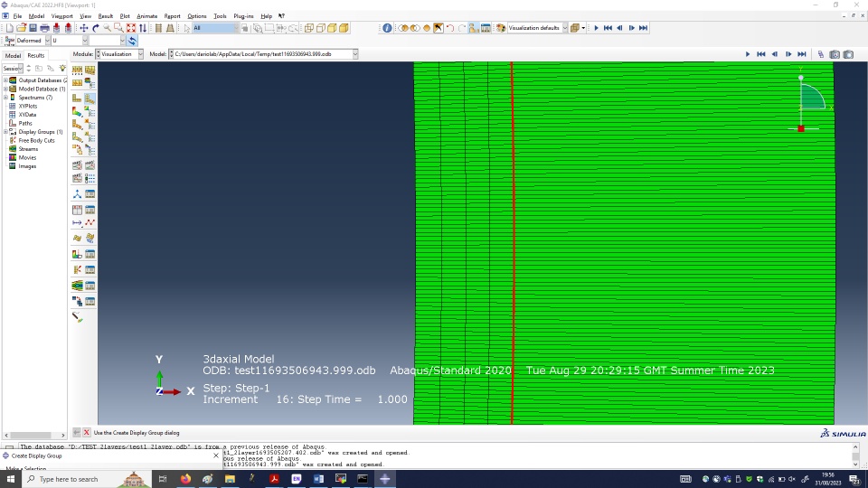Open the Plug-ins menu

coord(243,16)
